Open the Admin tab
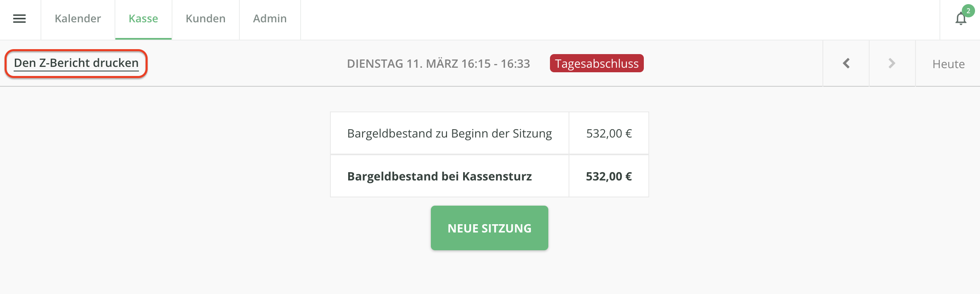 click(x=270, y=19)
